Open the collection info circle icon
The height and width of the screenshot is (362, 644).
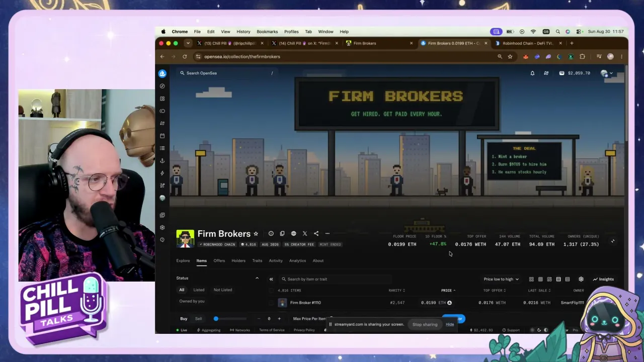pos(271,234)
